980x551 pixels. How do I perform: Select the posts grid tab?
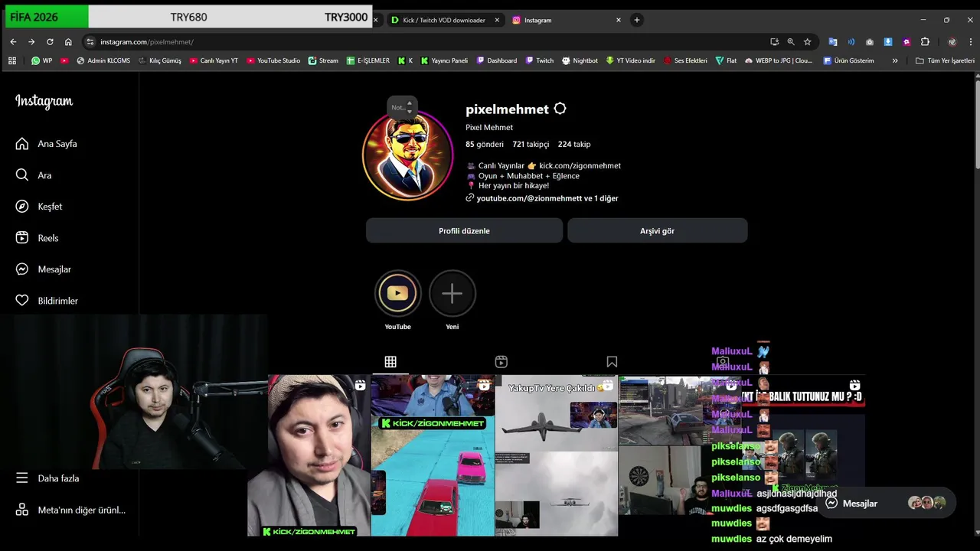click(x=390, y=361)
